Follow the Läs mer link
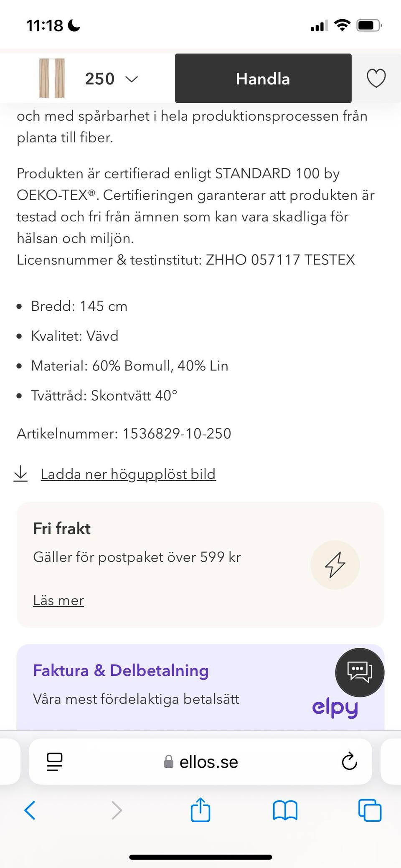Screen dimensions: 401x868 click(58, 600)
